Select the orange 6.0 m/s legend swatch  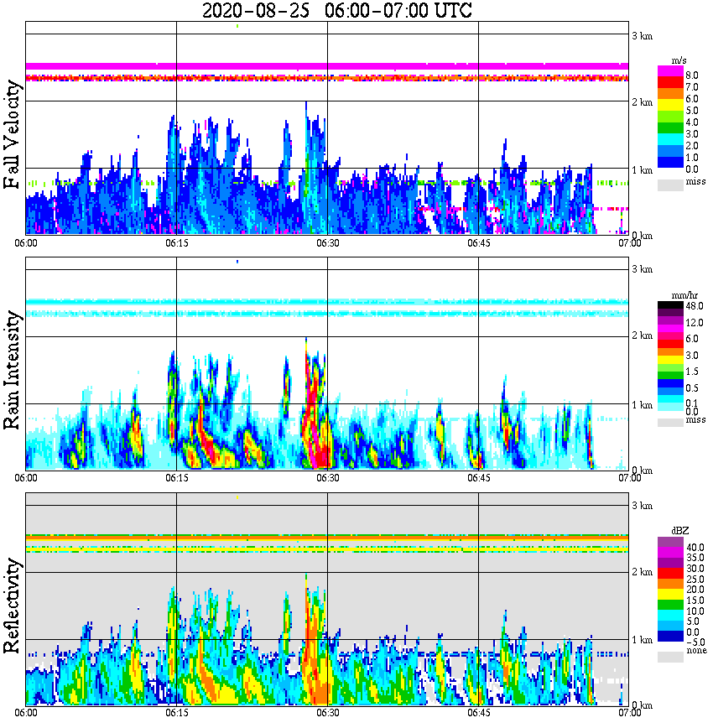670,94
